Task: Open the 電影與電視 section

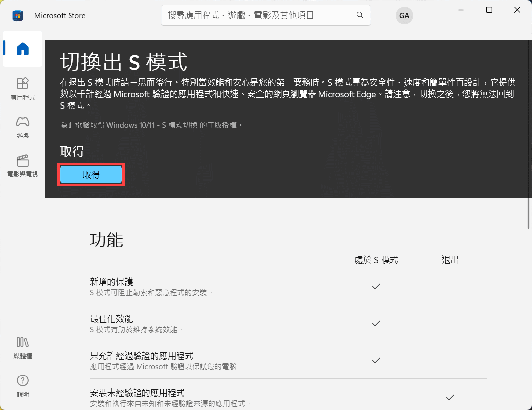Action: click(23, 166)
